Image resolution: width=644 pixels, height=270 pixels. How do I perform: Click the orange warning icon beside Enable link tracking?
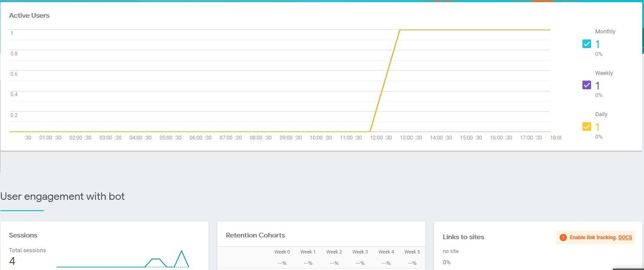(563, 237)
